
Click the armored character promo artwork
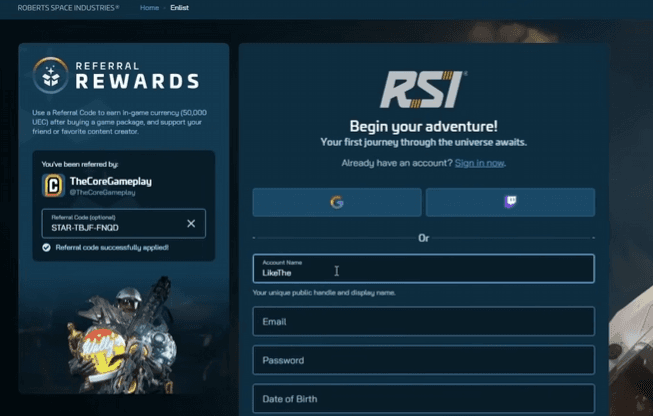pos(123,335)
